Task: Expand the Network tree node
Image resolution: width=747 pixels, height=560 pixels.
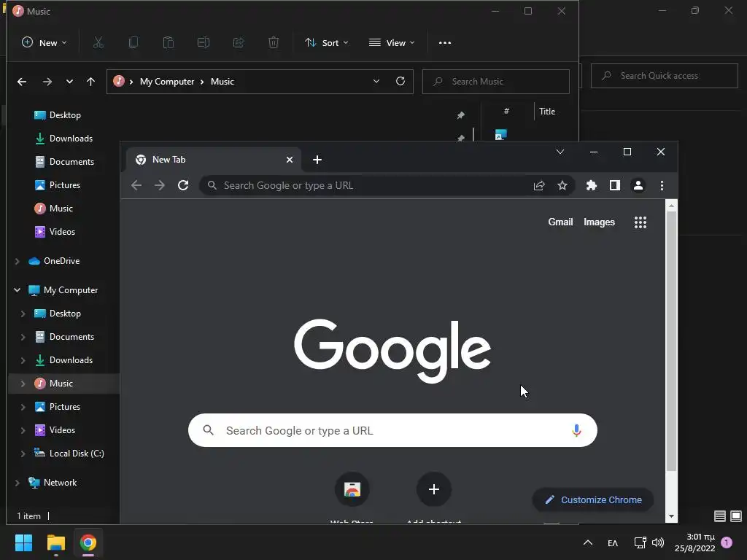Action: (18, 483)
